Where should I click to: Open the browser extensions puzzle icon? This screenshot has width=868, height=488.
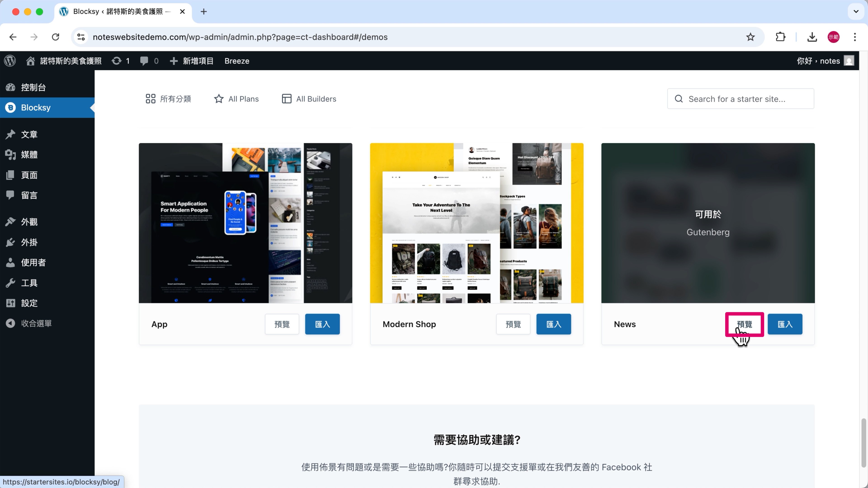780,37
